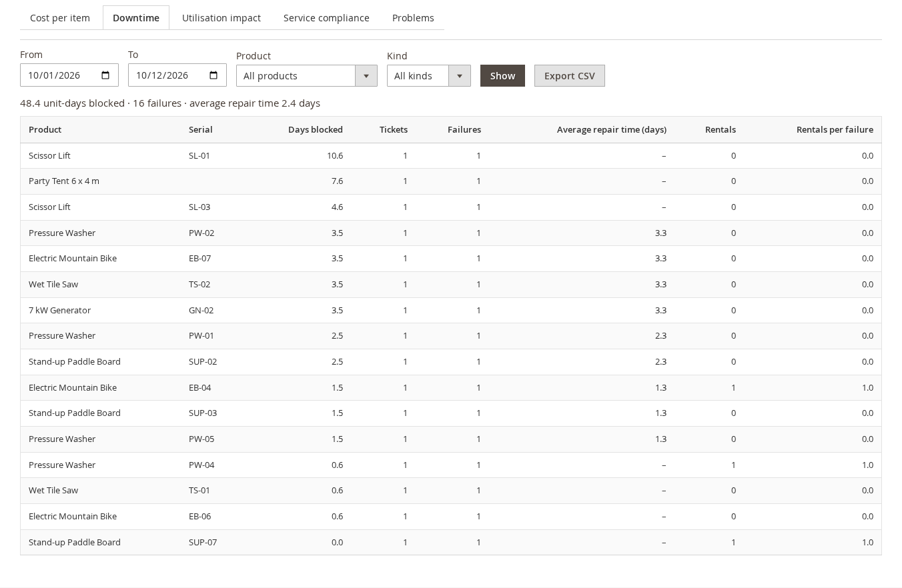Open the To date calendar picker icon

213,75
